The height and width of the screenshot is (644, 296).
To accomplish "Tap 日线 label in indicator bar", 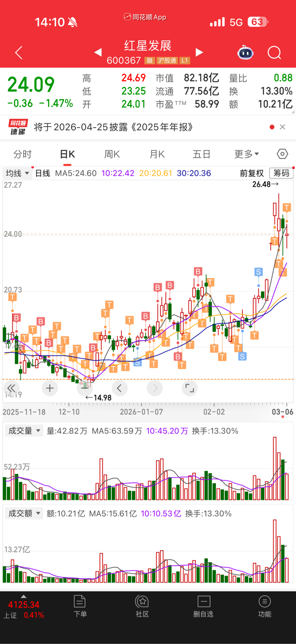I will click(42, 173).
